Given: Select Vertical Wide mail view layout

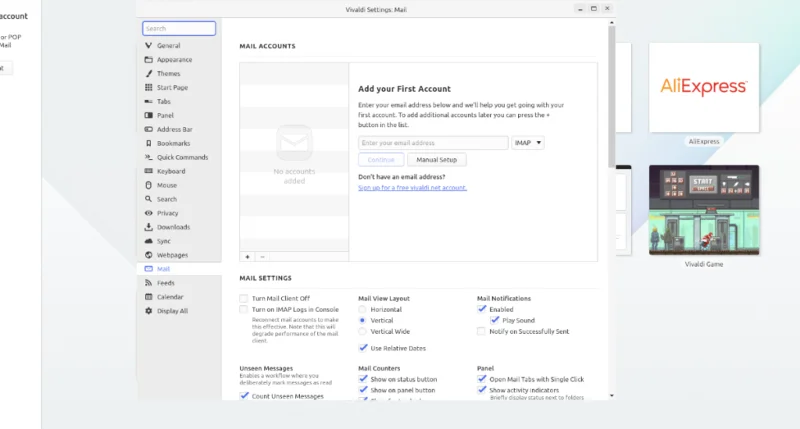Looking at the screenshot, I should pos(362,332).
